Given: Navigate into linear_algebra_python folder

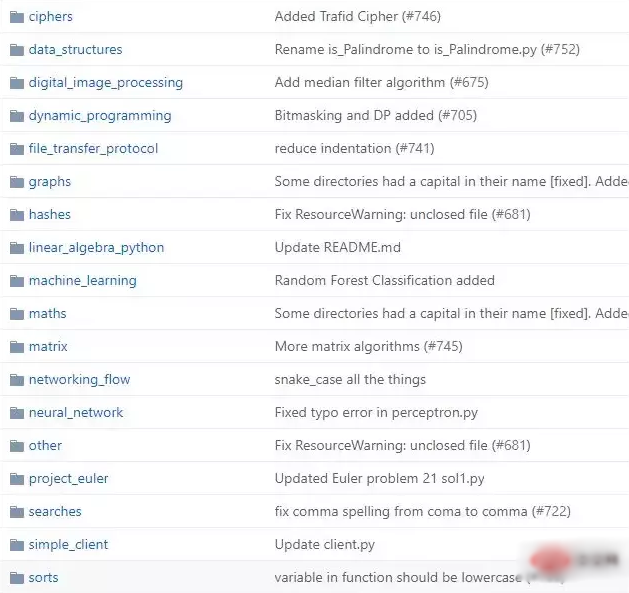Looking at the screenshot, I should point(96,248).
